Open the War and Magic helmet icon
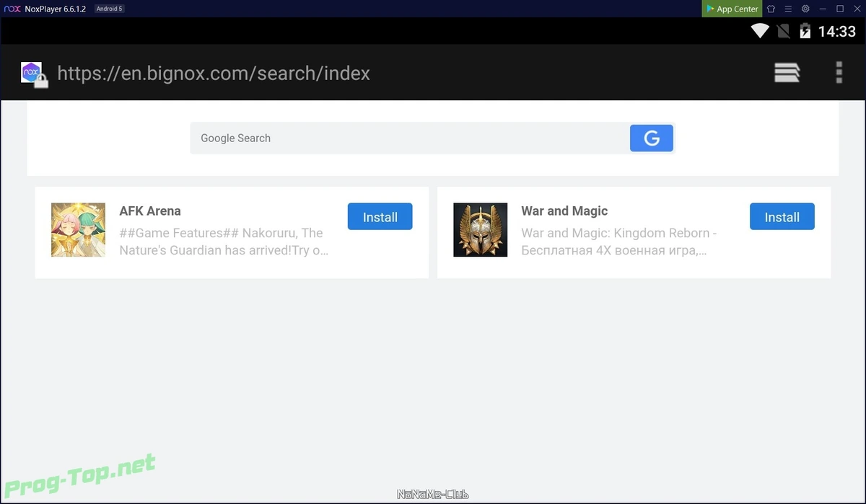 (x=481, y=230)
